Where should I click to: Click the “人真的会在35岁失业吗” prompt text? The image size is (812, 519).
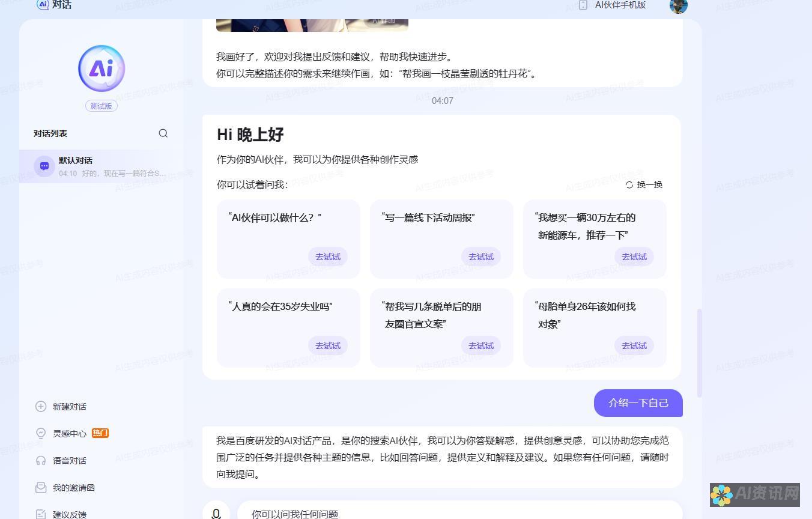[280, 306]
